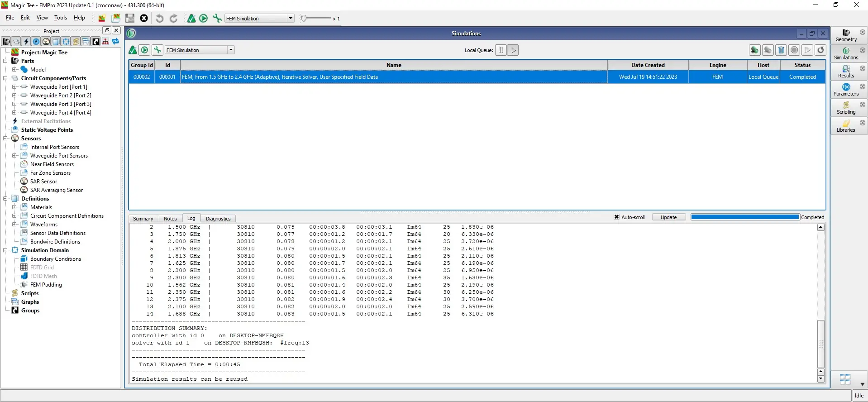868x402 pixels.
Task: Open the File menu
Action: pyautogui.click(x=10, y=18)
